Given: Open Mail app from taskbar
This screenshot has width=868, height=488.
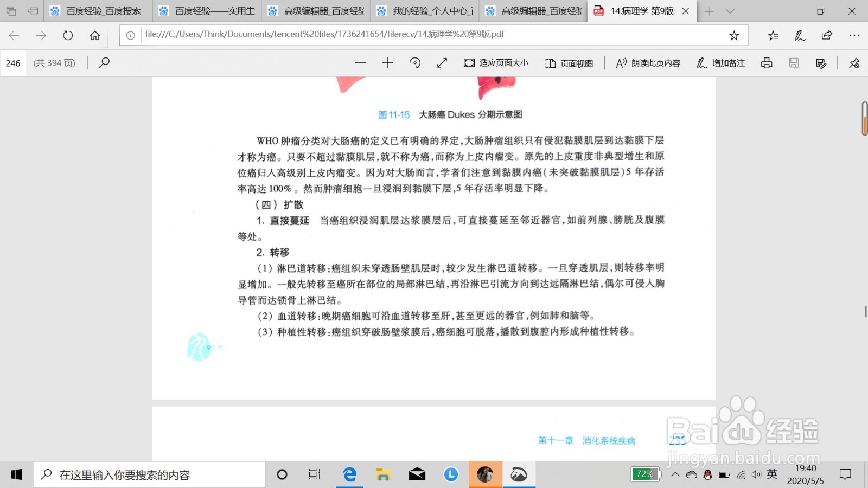Looking at the screenshot, I should (417, 475).
